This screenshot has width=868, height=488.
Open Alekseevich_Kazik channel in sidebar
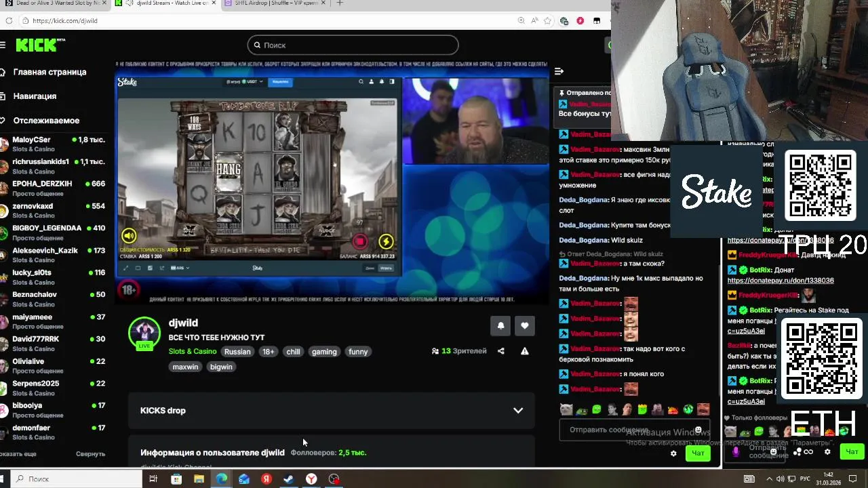pos(53,255)
